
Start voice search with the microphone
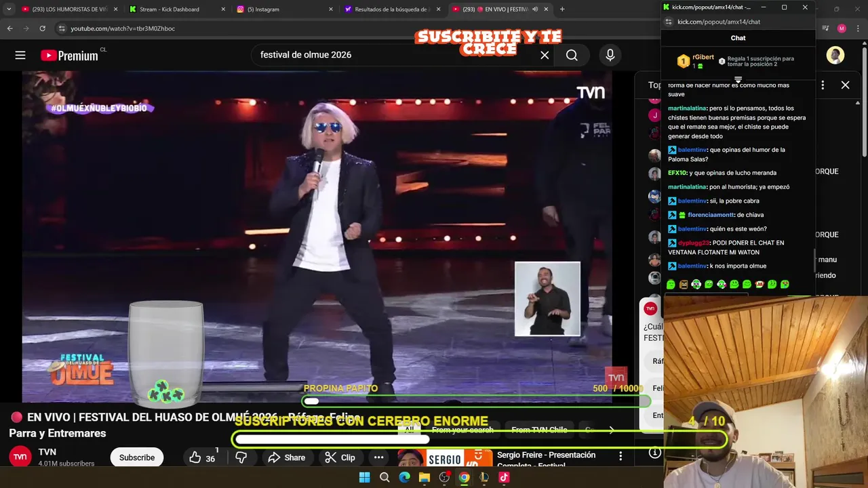610,56
